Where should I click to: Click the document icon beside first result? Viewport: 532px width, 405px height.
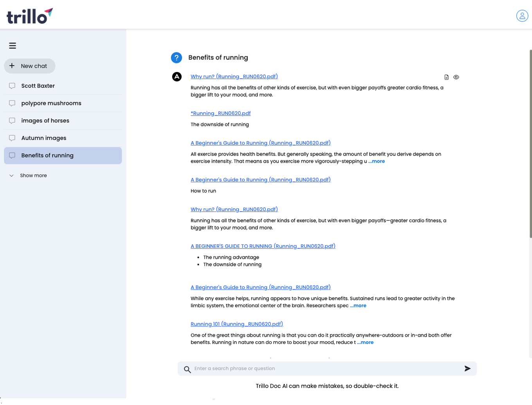(446, 77)
